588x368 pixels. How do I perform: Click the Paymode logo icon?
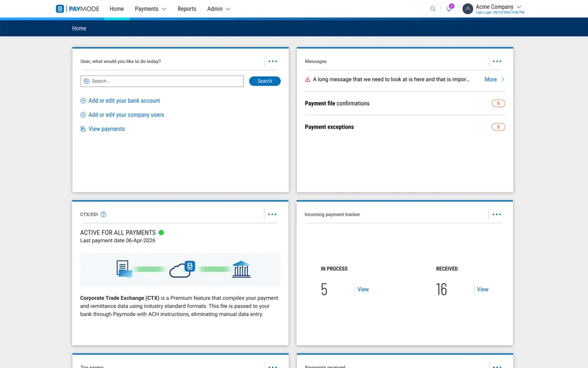(60, 9)
